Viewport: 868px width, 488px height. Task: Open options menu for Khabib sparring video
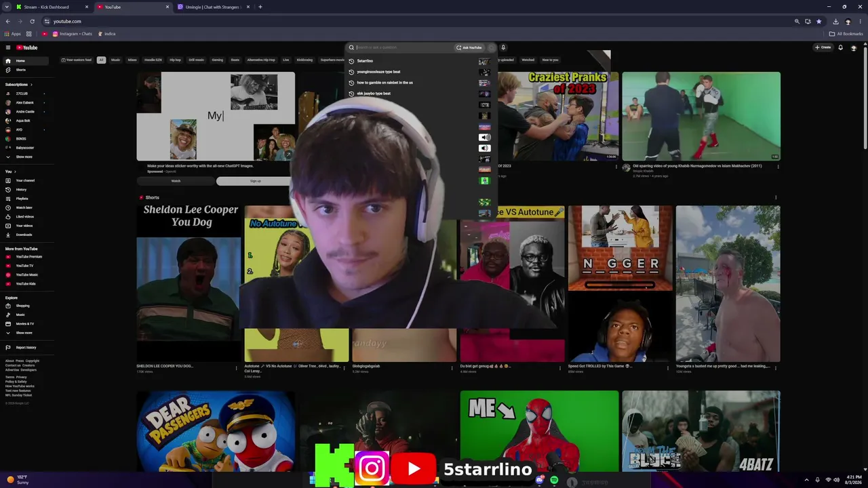(778, 166)
